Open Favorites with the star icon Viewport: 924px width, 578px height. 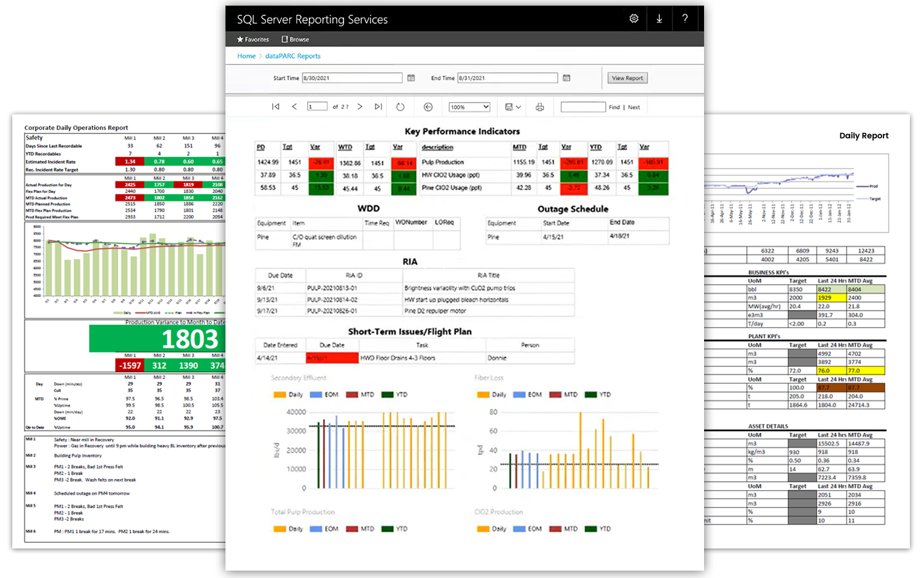[253, 39]
